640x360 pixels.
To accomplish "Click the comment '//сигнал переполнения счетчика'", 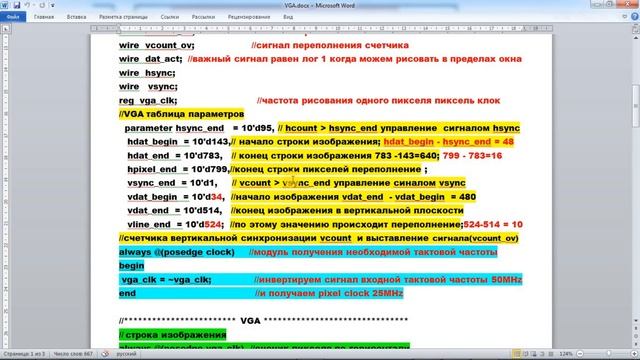I will tap(330, 45).
